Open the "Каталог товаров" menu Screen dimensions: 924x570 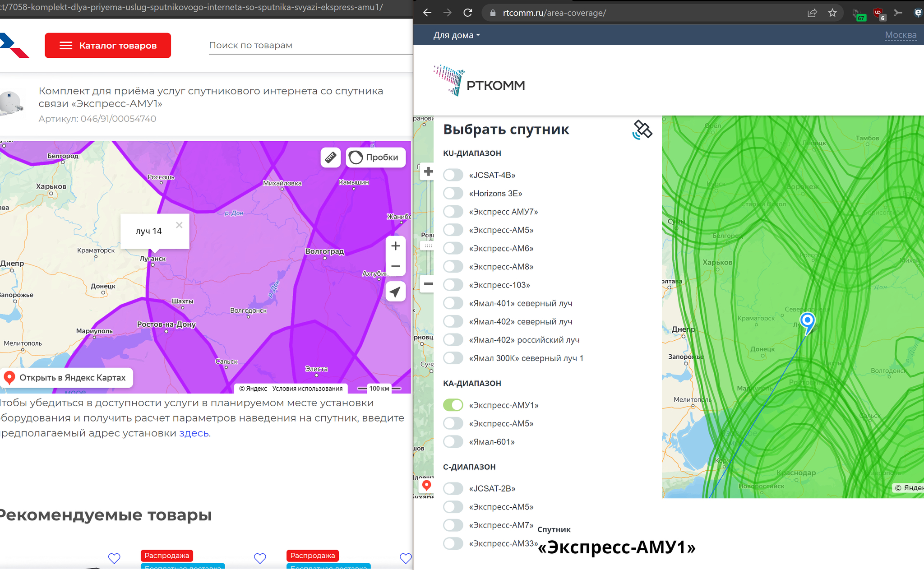point(108,45)
